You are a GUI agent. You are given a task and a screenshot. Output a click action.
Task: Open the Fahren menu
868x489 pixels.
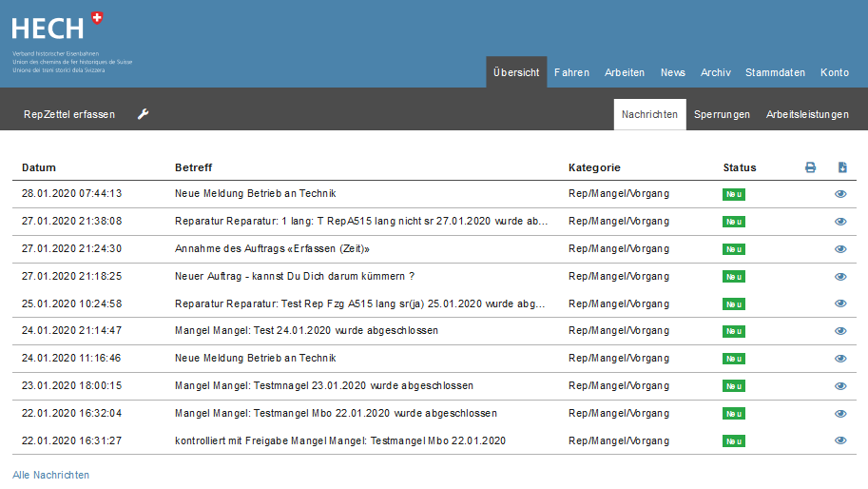(571, 72)
